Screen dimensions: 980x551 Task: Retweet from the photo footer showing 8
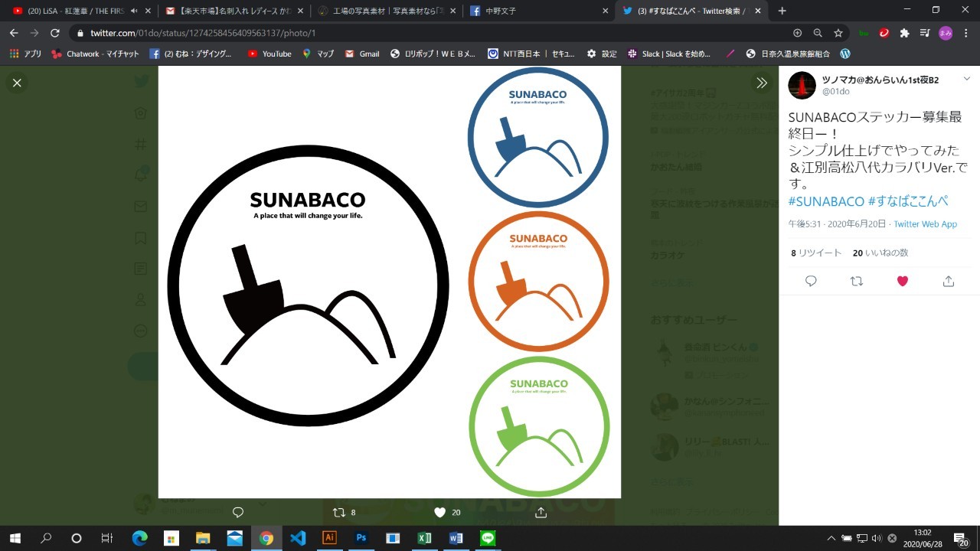[x=344, y=512]
